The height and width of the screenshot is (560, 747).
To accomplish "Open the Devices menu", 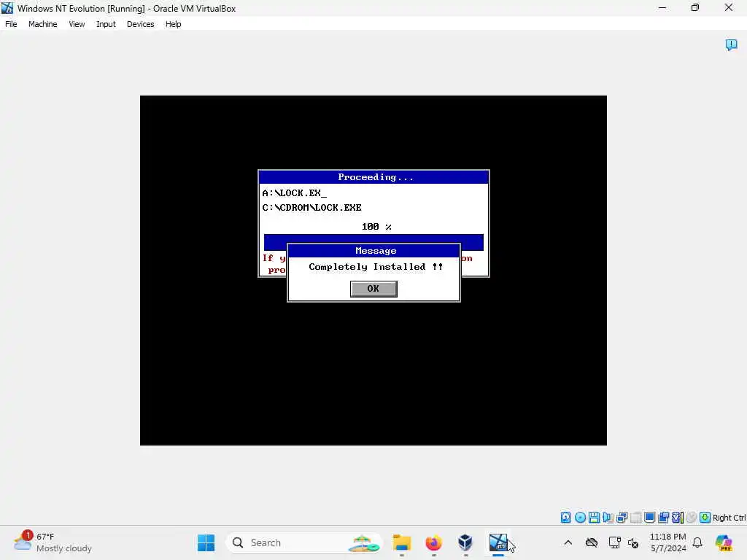I will point(141,24).
